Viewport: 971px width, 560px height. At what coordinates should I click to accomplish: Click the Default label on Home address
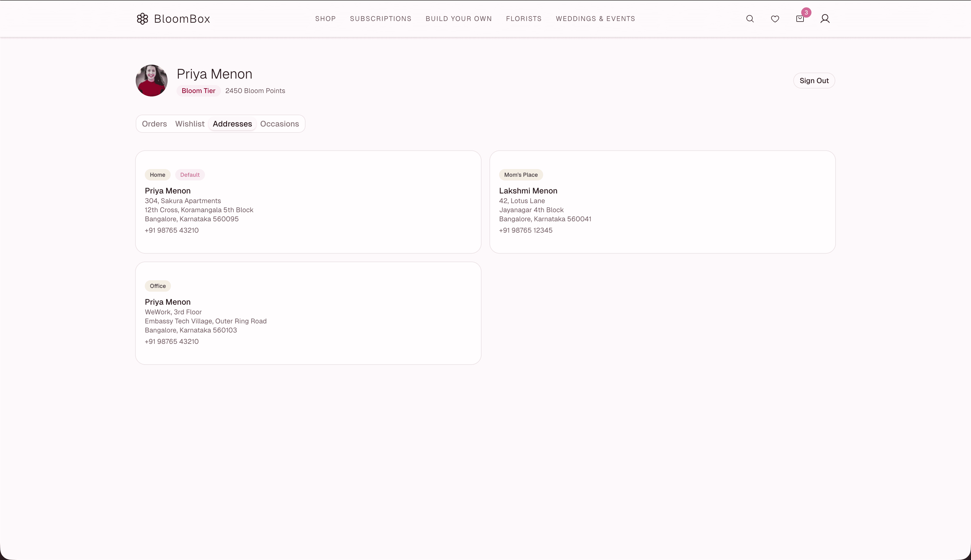190,174
